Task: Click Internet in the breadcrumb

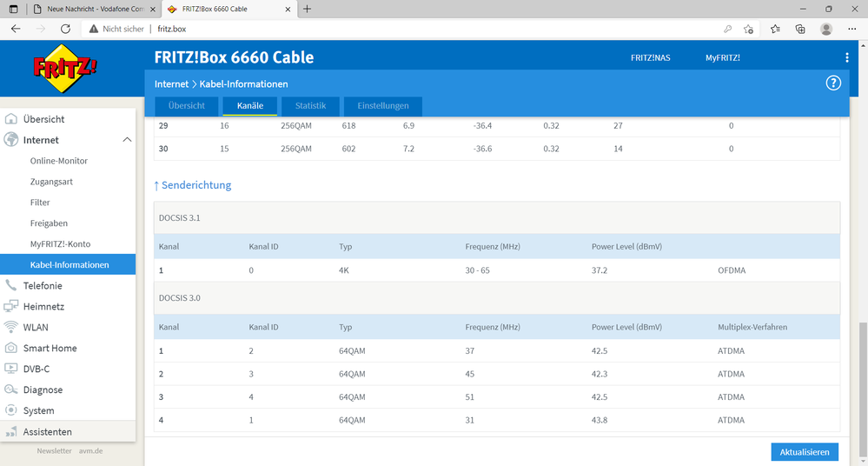Action: click(x=172, y=84)
